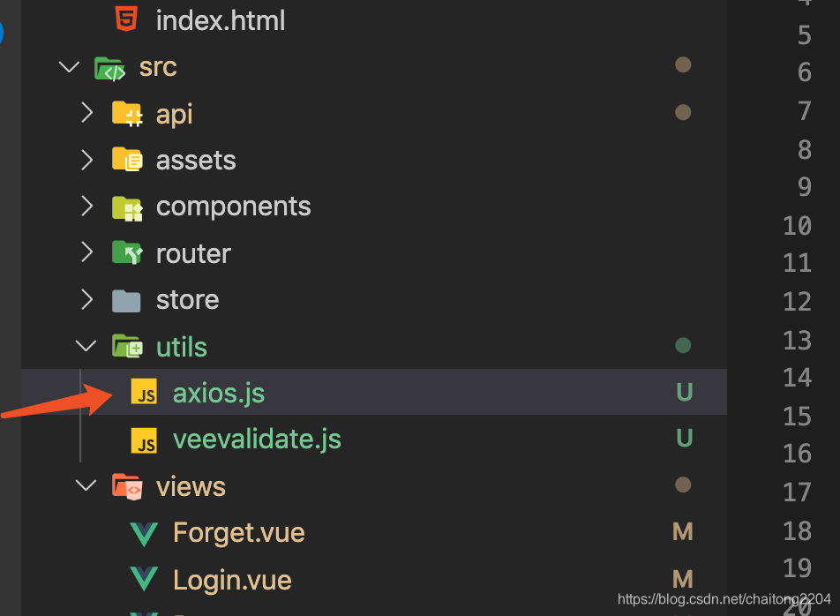This screenshot has height=616, width=840.
Task: Click the assets folder icon
Action: [x=125, y=160]
